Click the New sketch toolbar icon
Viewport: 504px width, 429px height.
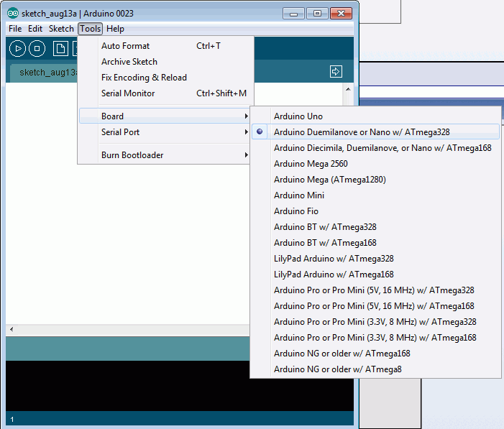[61, 49]
